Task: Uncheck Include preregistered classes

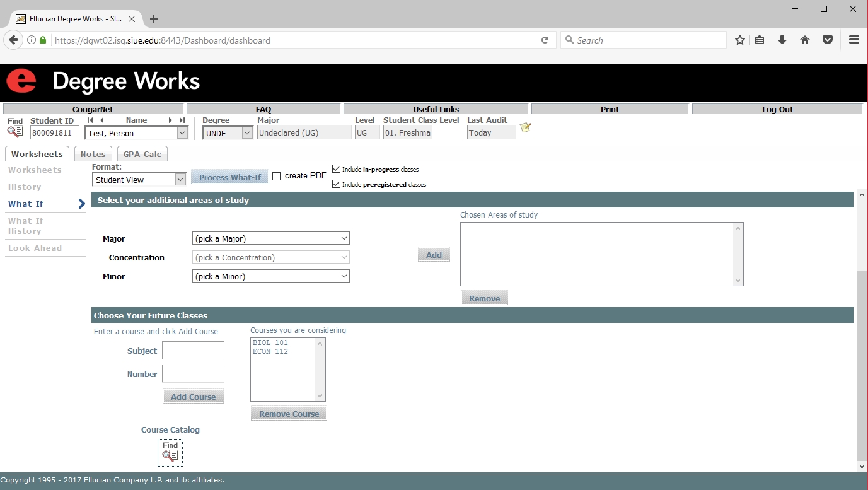Action: (336, 184)
